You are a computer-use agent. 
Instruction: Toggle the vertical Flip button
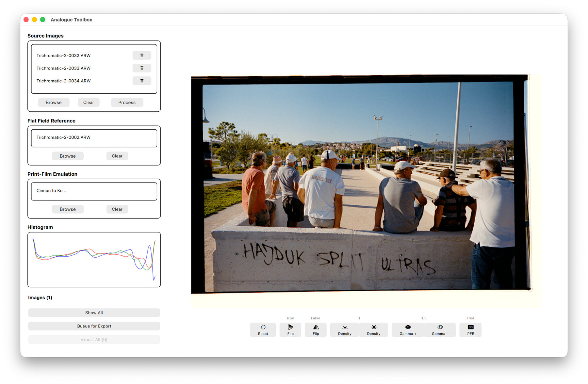(290, 329)
